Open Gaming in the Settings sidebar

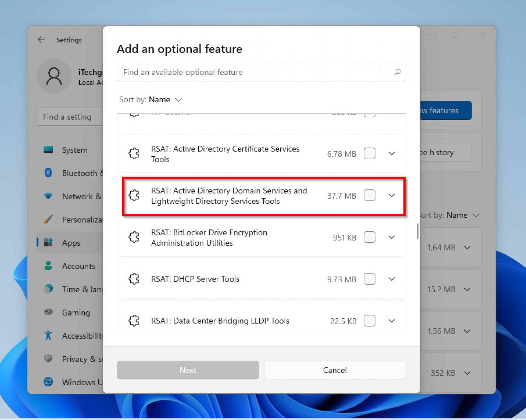(70, 312)
